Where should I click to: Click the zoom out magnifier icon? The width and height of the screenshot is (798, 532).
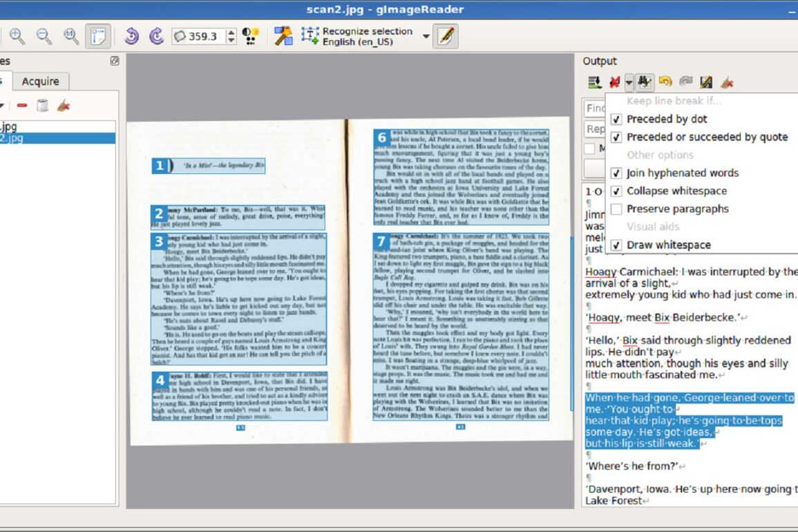click(44, 37)
